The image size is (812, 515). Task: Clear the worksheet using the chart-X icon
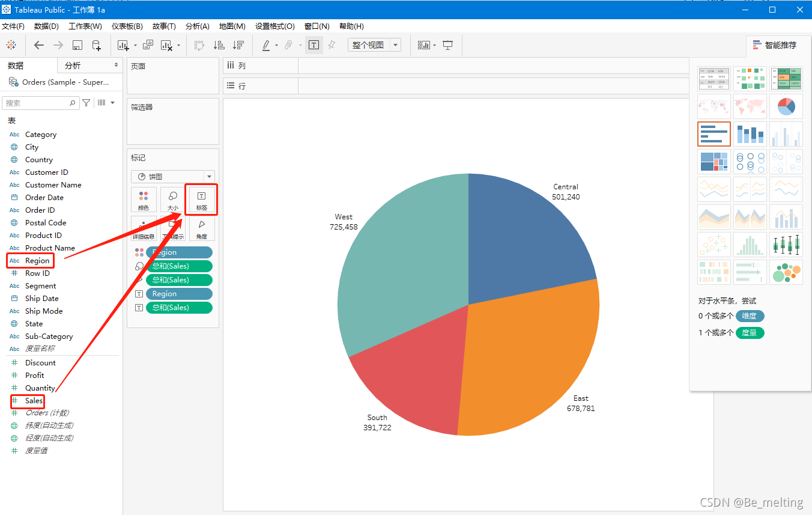(x=166, y=45)
